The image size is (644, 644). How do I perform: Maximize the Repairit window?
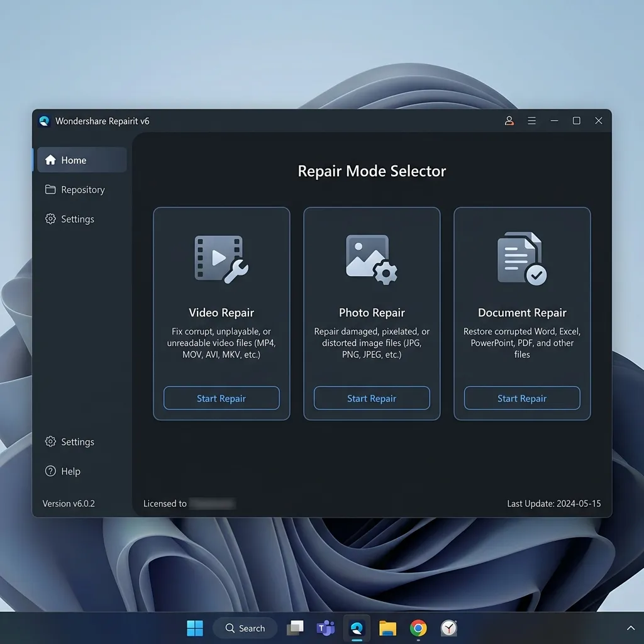(576, 121)
